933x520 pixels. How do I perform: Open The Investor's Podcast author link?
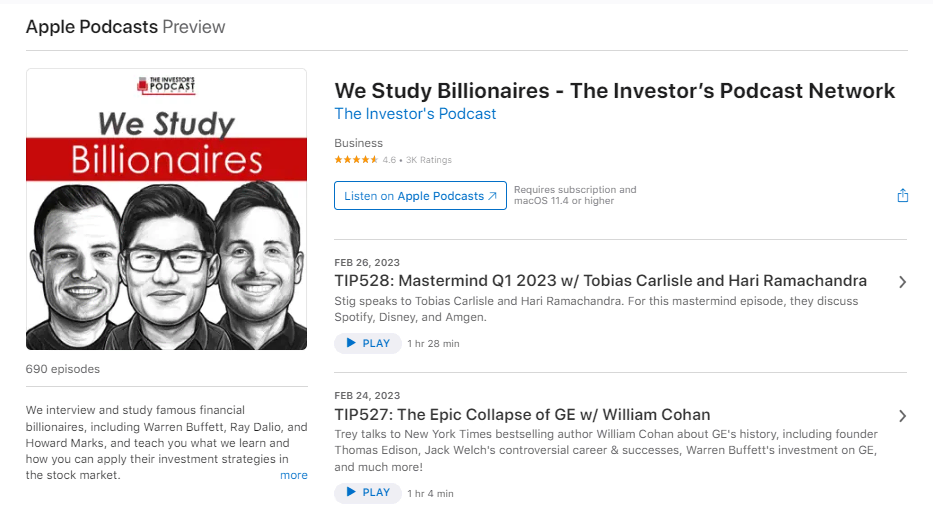(415, 114)
